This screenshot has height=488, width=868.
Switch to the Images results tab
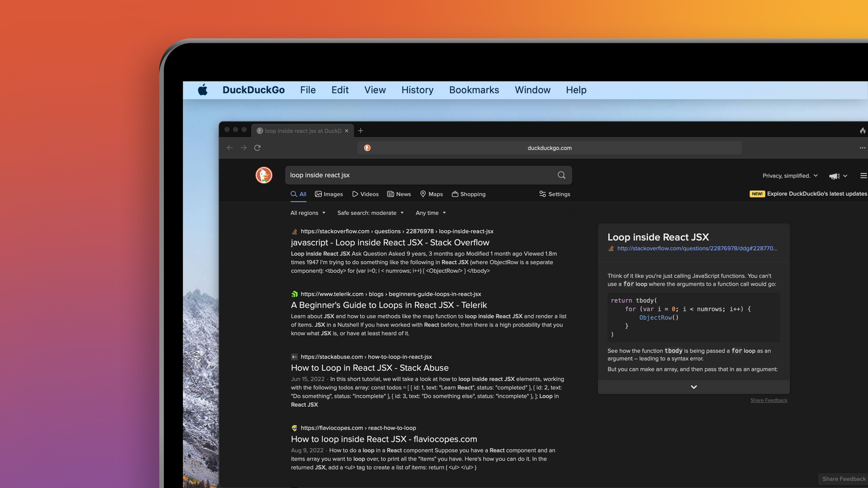[x=329, y=194]
